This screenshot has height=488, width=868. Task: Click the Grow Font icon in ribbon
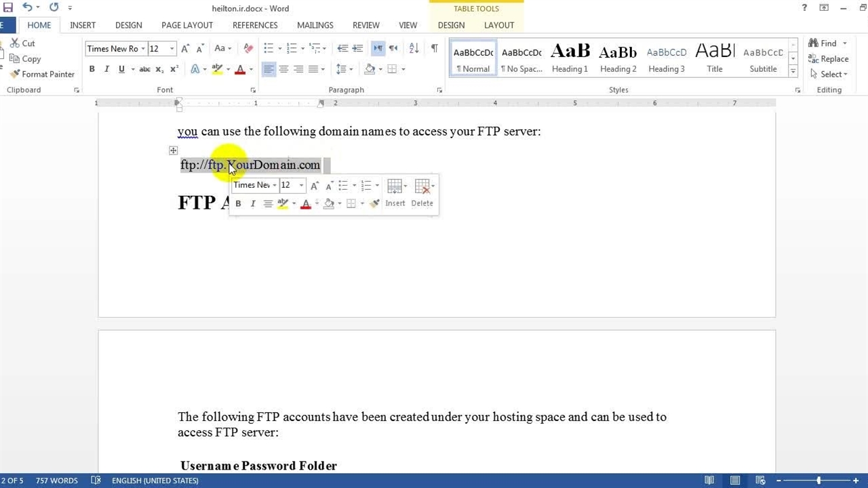[185, 48]
